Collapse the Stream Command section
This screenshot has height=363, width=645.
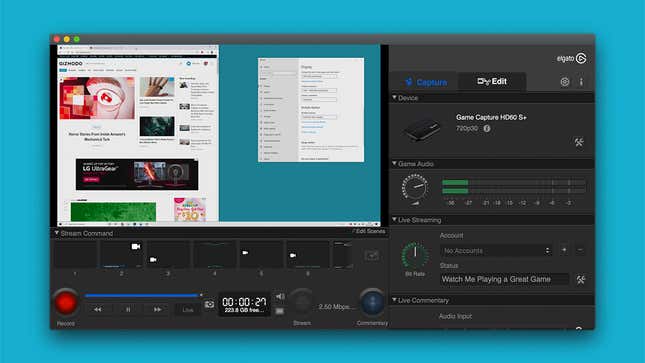(57, 233)
